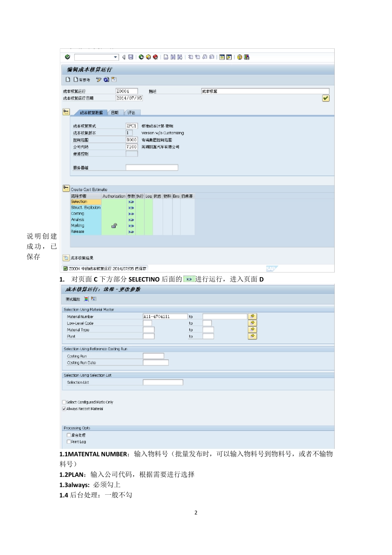
Task: Click the Generate Shortcut icon
Action: (229, 57)
